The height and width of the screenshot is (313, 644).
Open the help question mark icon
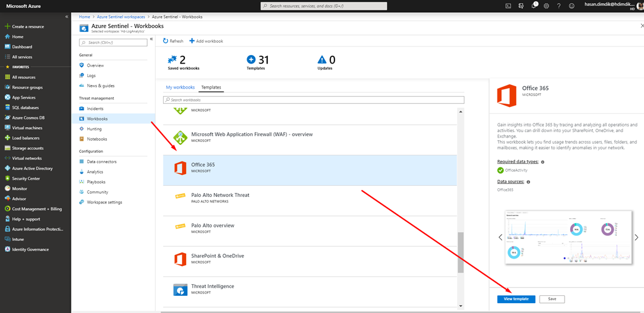[559, 6]
